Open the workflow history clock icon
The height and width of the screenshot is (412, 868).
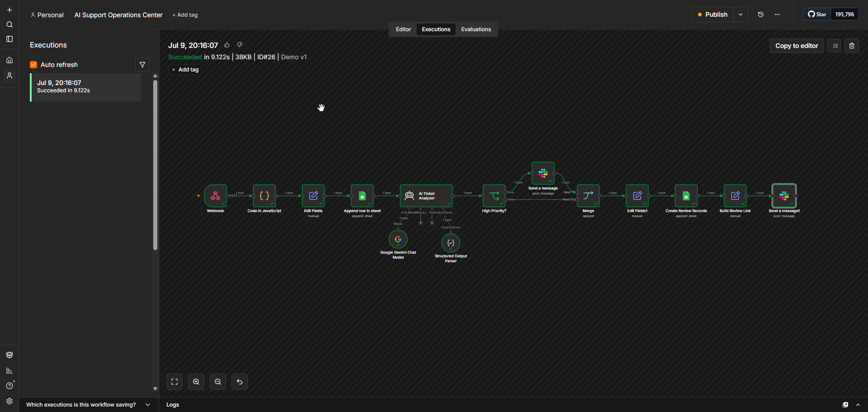[x=761, y=14]
